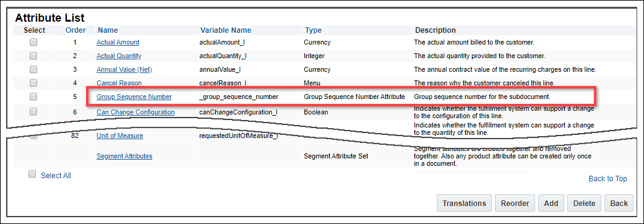Click the Translations button
Screen dimensions: 644x224
point(464,203)
